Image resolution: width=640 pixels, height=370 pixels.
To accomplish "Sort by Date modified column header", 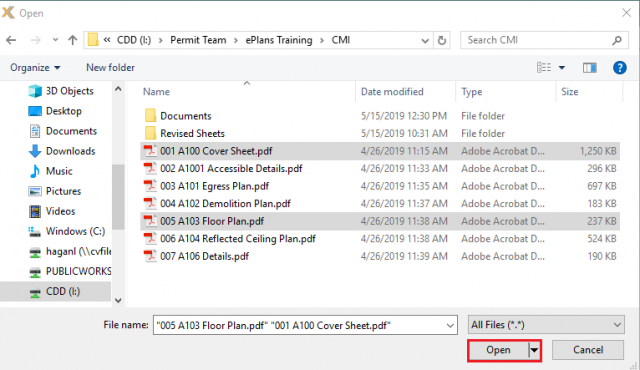I will pos(392,91).
